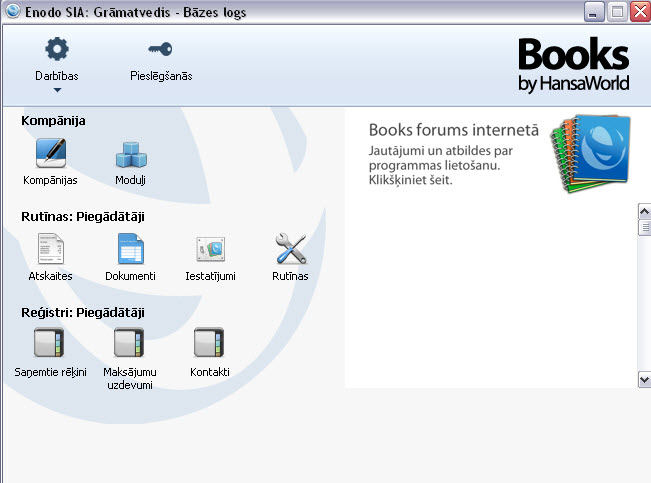Open the Dokumenti icon

(131, 249)
